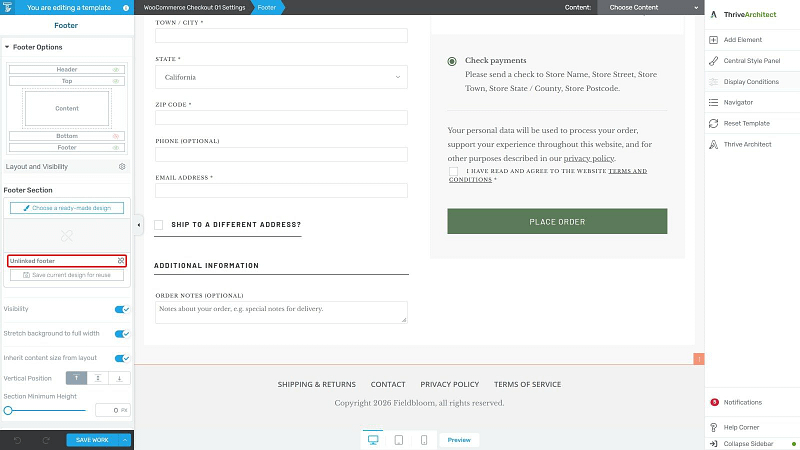Open Notifications
This screenshot has width=800, height=450.
[x=752, y=402]
